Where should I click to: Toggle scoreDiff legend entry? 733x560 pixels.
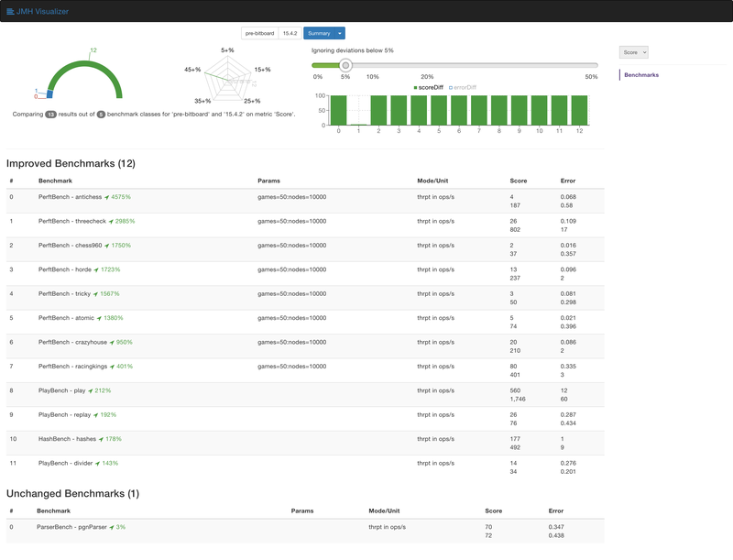[428, 87]
